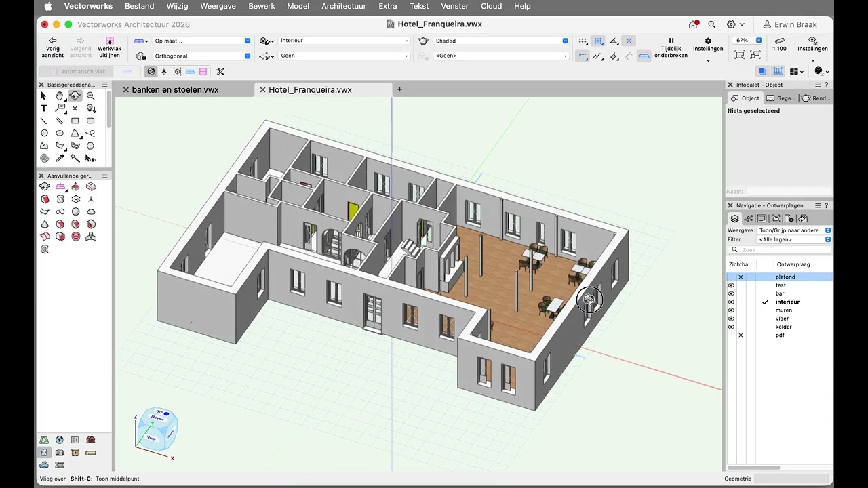
Task: Open the 67% zoom dropdown
Action: tap(748, 41)
